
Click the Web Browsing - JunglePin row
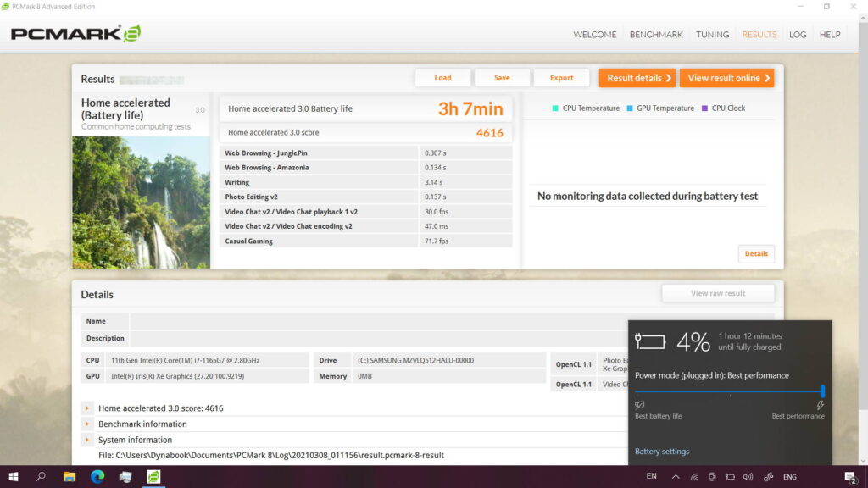click(366, 152)
